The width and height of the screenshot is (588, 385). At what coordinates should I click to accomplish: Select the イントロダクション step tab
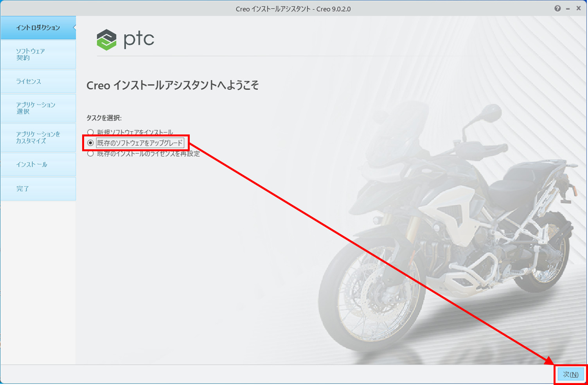point(38,28)
